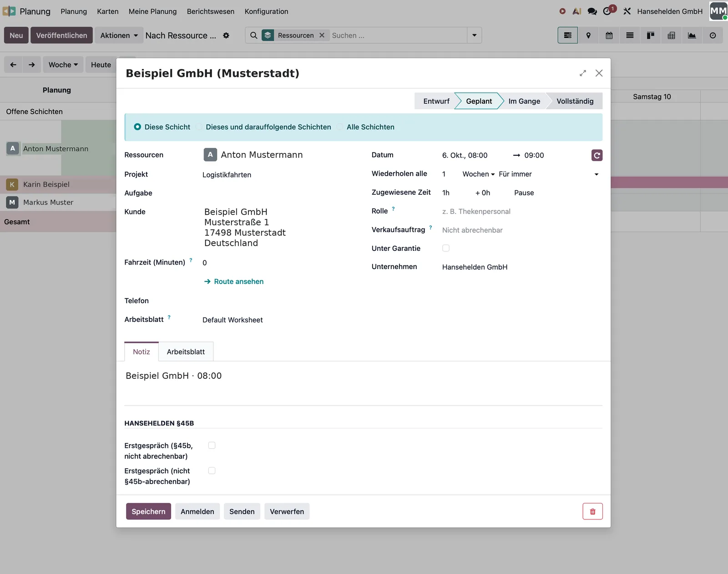Viewport: 728px width, 574px height.
Task: Open the AI assistant icon
Action: point(577,11)
